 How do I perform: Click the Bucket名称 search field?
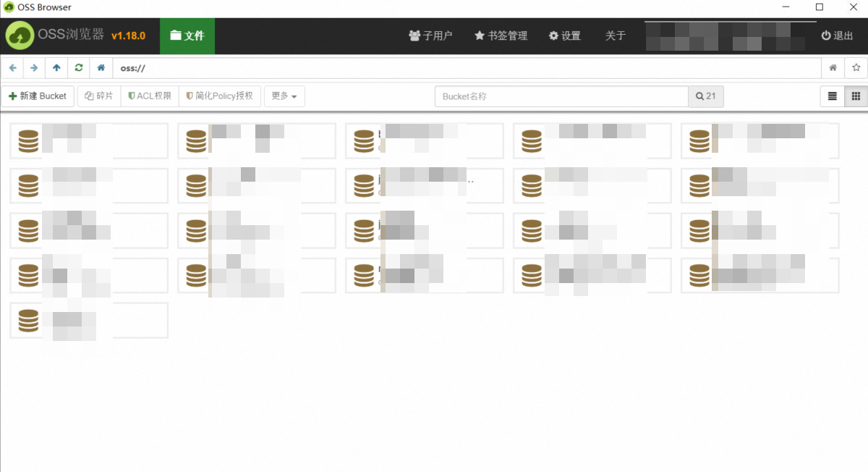[x=561, y=96]
